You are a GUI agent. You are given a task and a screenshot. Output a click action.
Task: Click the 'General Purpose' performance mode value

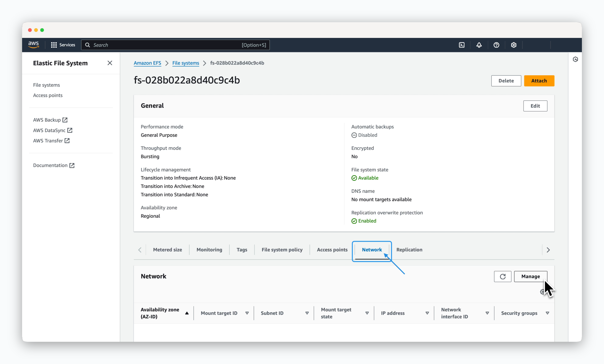click(x=159, y=135)
